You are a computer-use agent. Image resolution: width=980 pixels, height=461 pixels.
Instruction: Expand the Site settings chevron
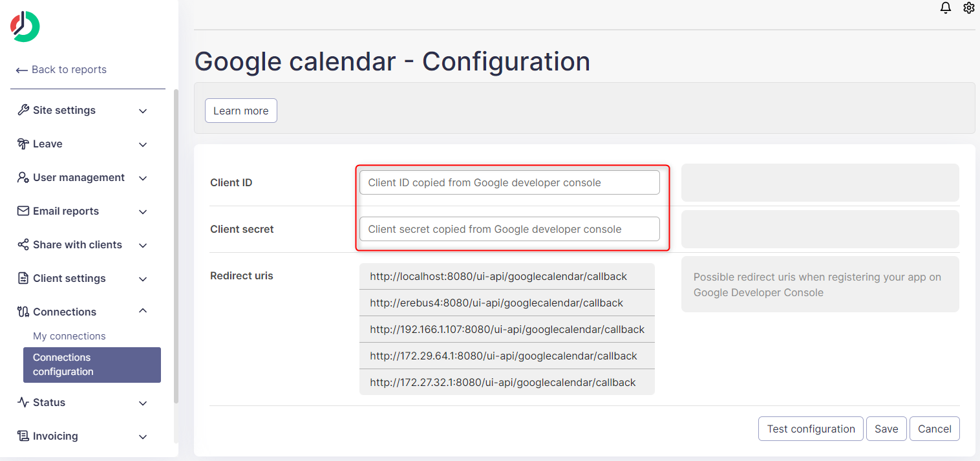pos(143,111)
